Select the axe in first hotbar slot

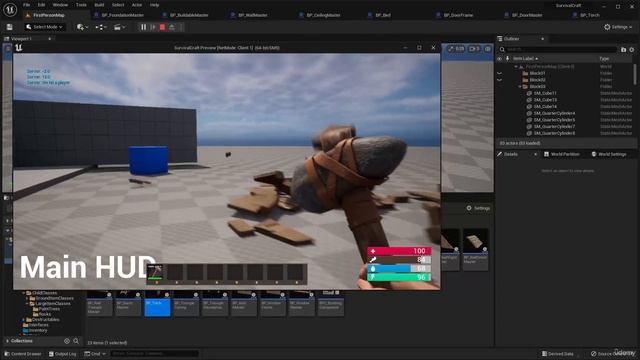[155, 273]
